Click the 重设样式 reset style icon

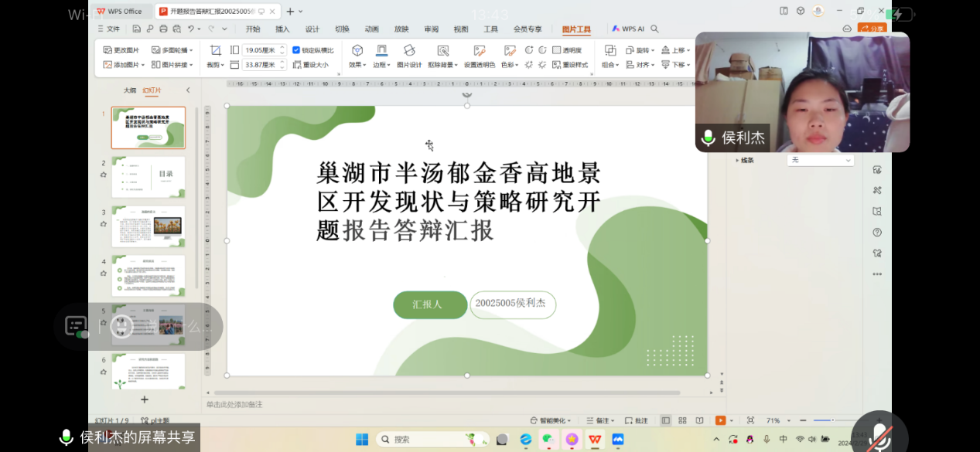(557, 65)
